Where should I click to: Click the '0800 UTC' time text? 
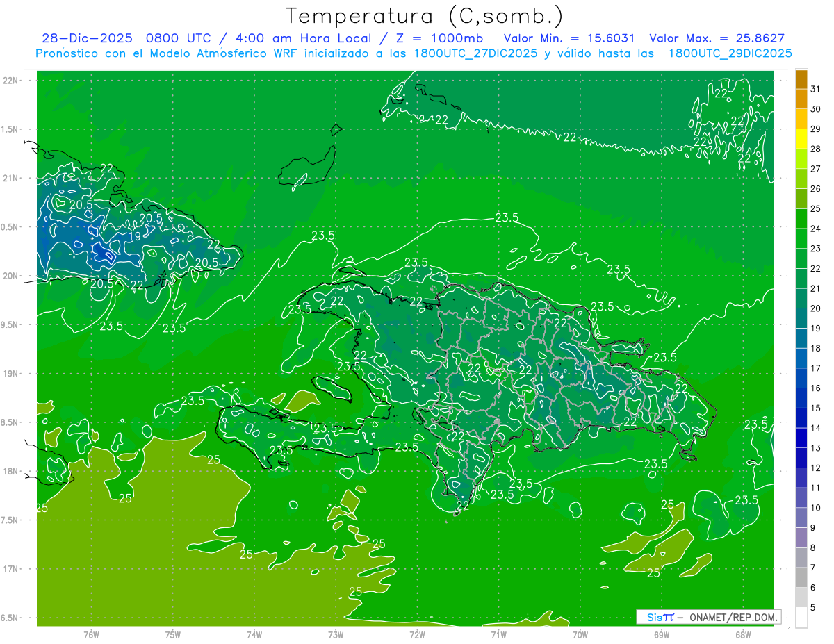point(179,38)
